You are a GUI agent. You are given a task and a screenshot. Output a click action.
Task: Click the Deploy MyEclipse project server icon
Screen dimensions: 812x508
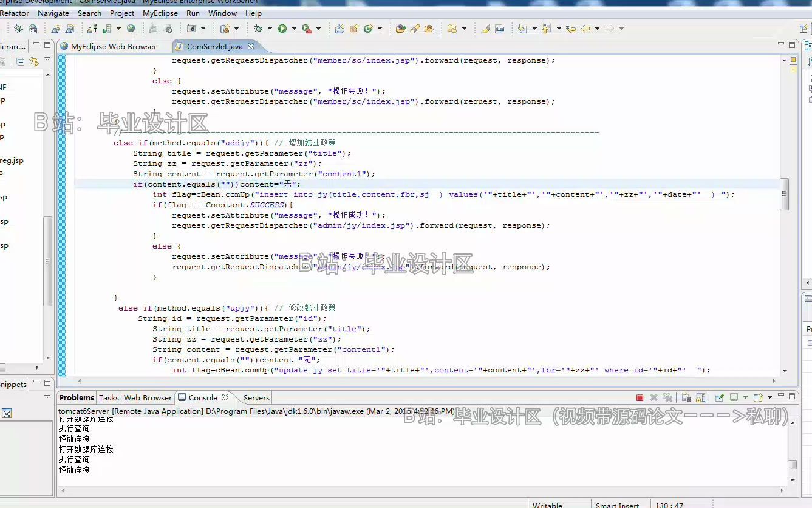92,29
